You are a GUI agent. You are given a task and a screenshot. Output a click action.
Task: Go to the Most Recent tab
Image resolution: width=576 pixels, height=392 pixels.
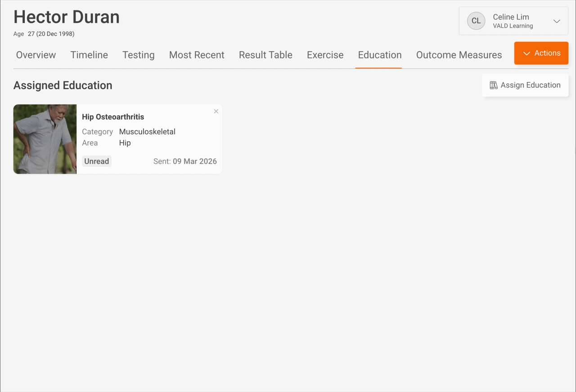(x=197, y=55)
